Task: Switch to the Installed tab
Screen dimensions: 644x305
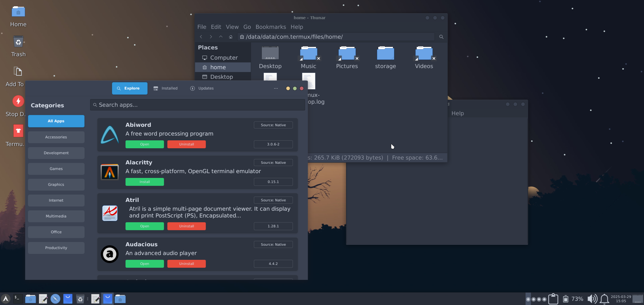Action: 166,88
